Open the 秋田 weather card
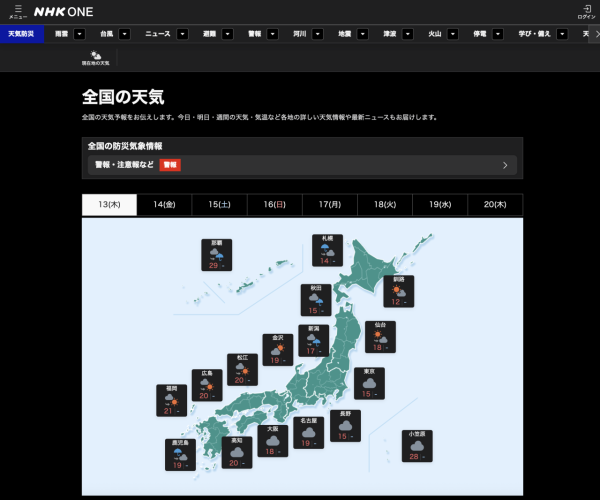 [316, 300]
